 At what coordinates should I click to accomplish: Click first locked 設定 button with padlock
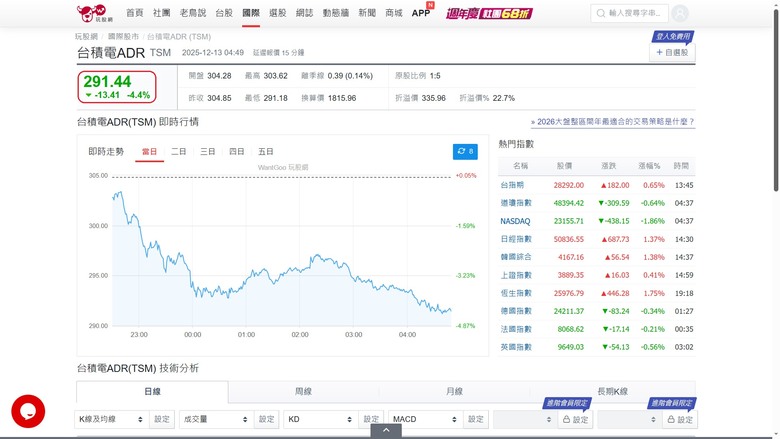[576, 420]
